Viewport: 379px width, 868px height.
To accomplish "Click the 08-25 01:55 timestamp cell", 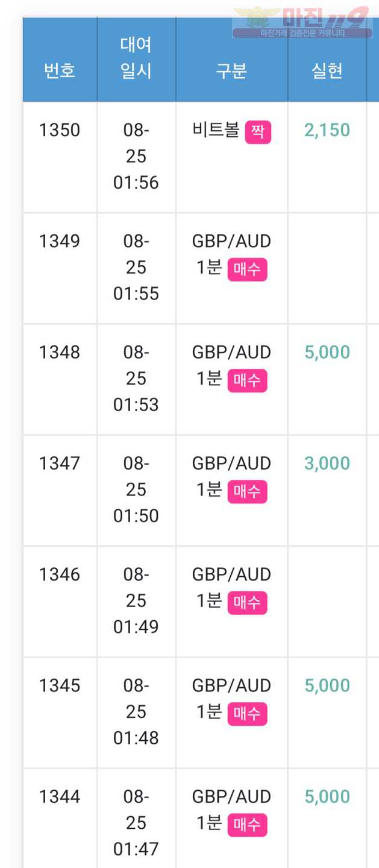I will click(136, 267).
